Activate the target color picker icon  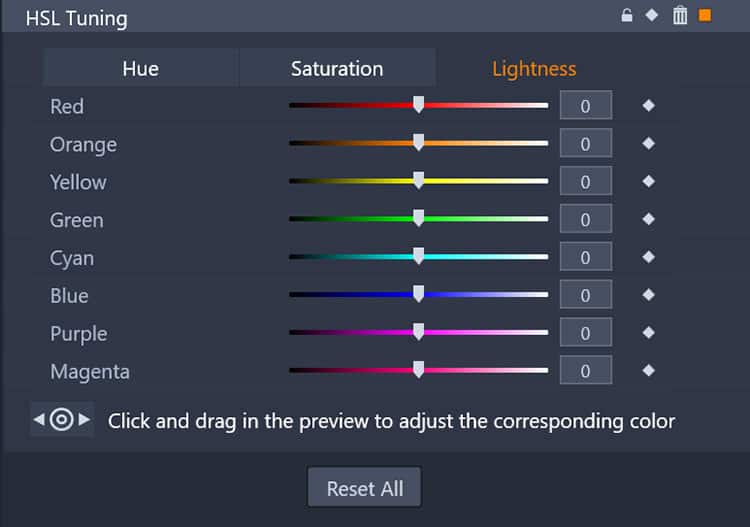coord(62,420)
